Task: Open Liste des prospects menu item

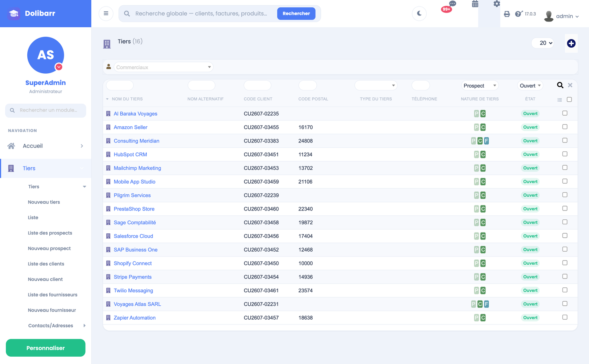Action: 50,233
